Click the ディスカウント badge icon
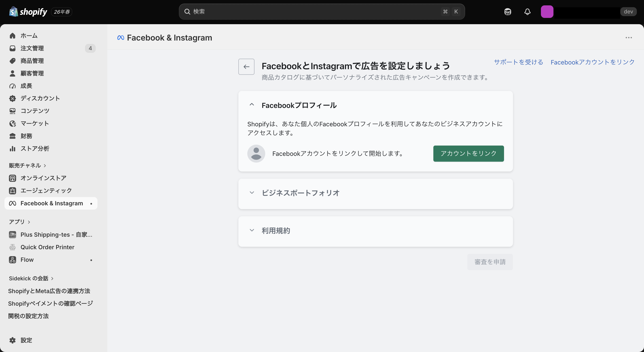 click(13, 98)
